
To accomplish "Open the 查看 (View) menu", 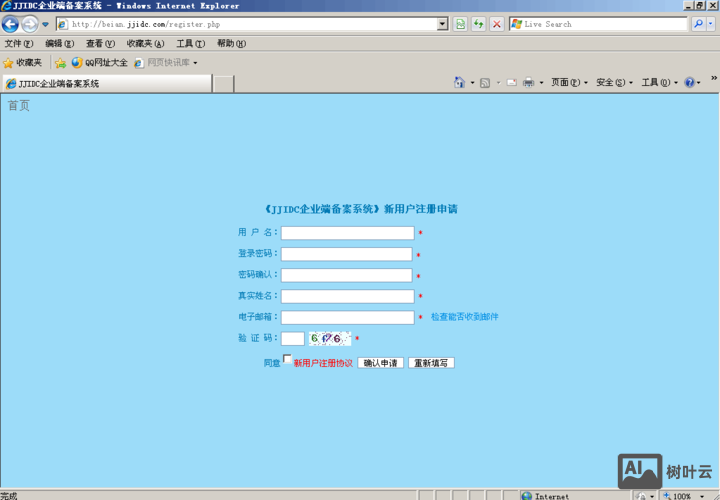I will coord(100,44).
